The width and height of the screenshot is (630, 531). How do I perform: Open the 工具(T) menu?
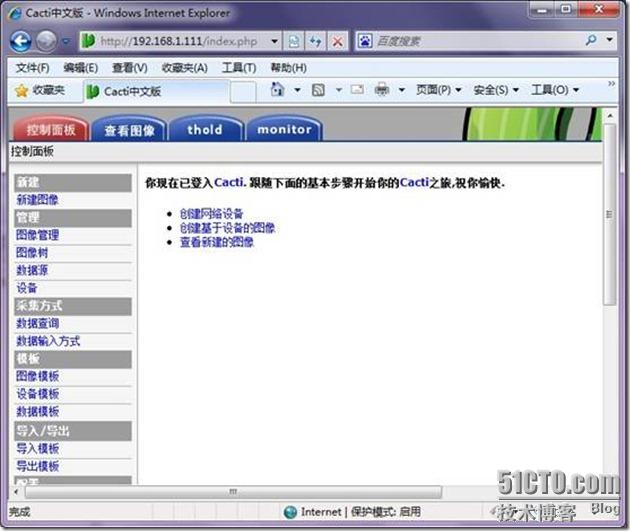(239, 68)
